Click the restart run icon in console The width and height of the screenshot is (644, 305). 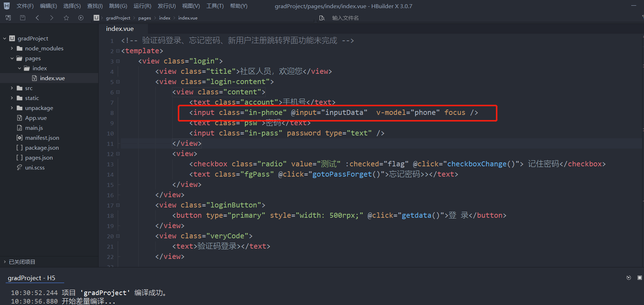[x=629, y=278]
